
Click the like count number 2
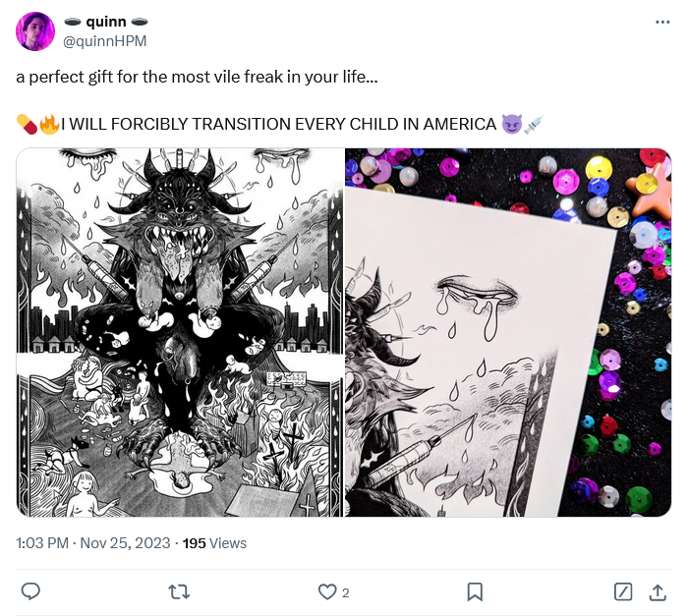point(346,592)
